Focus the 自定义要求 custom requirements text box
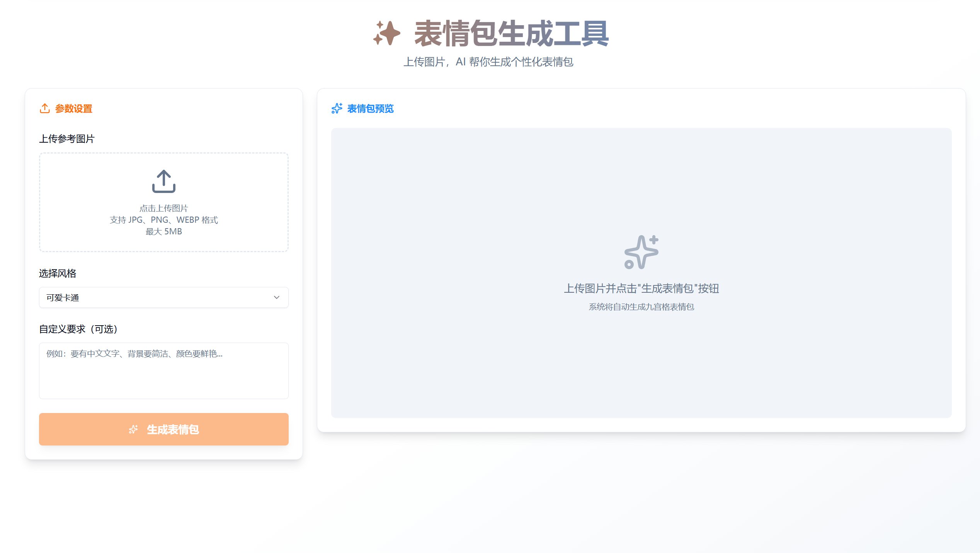The width and height of the screenshot is (980, 553). 163,371
